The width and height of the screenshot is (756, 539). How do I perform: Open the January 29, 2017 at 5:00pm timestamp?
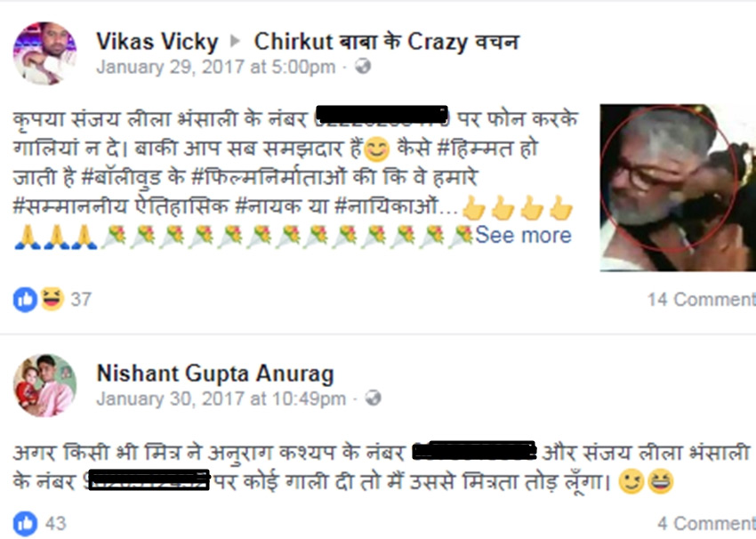coord(215,67)
